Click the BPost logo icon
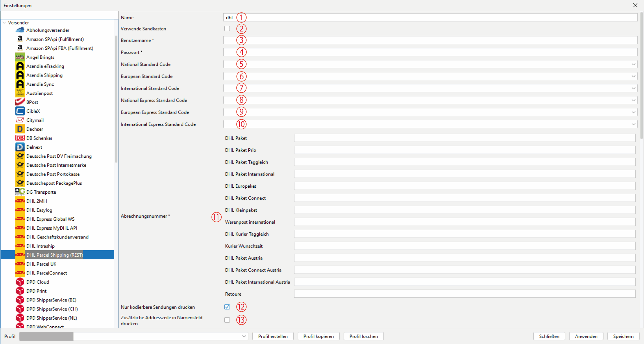644x344 pixels. (x=20, y=102)
